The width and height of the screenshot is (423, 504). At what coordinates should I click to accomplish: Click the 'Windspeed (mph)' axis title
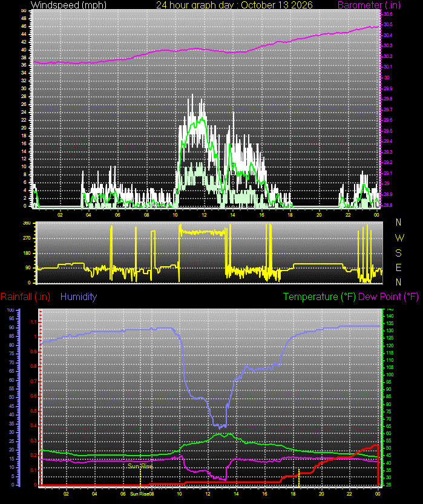pyautogui.click(x=68, y=5)
